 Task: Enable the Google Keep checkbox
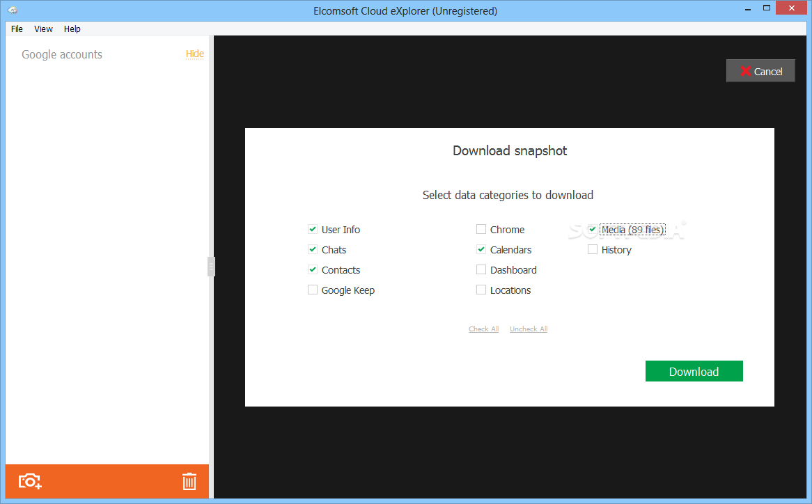click(313, 290)
